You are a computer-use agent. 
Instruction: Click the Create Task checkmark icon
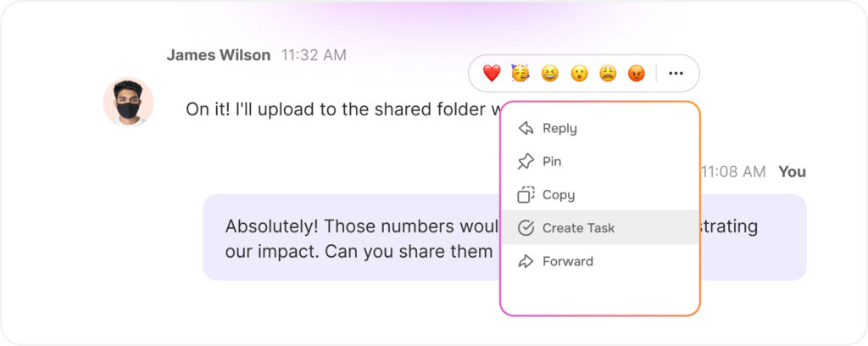(526, 227)
